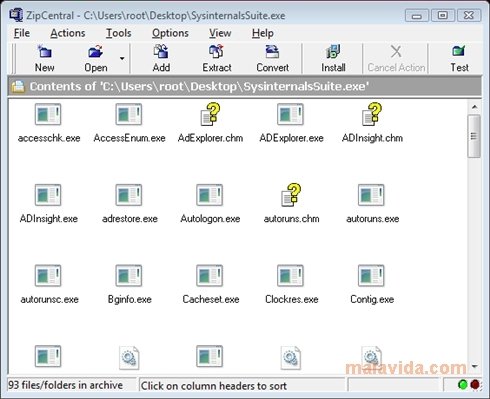The height and width of the screenshot is (399, 490).
Task: Select the ADInsight.chm help file icon
Action: [x=372, y=114]
